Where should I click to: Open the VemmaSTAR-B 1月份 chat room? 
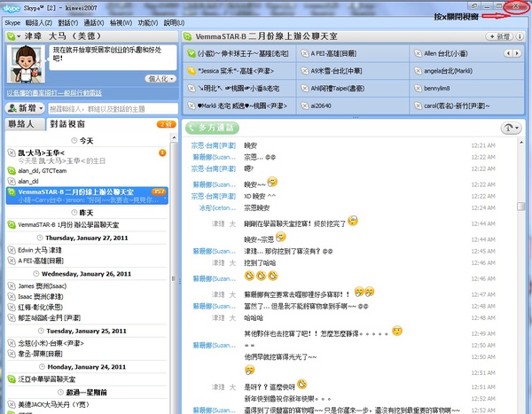point(87,224)
